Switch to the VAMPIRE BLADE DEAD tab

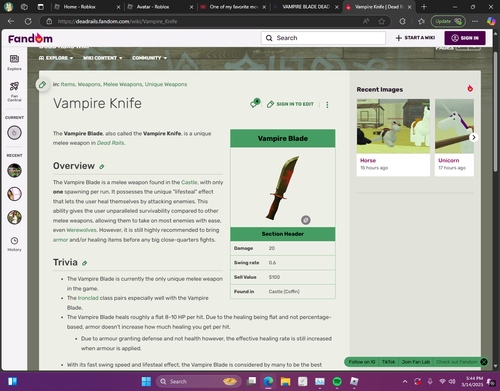[306, 7]
